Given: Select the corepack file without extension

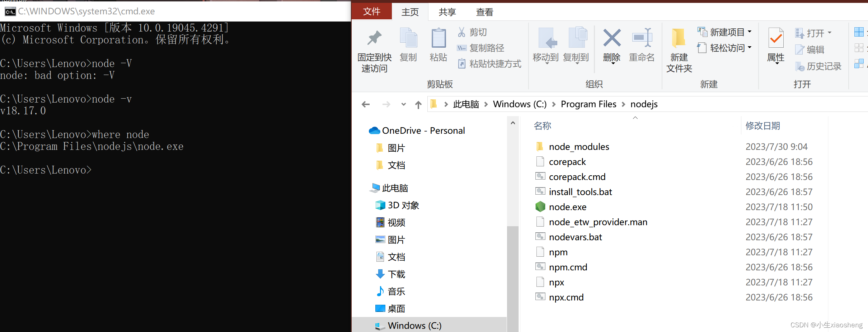Looking at the screenshot, I should [x=567, y=162].
